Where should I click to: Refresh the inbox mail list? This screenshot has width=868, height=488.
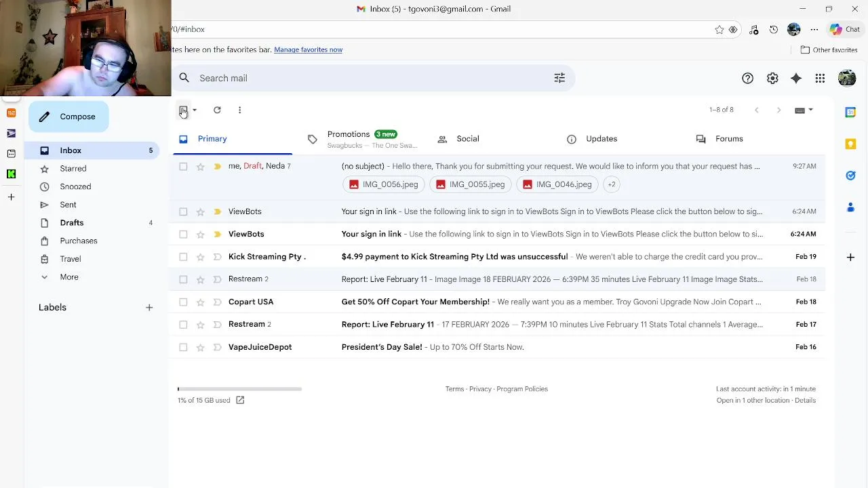coord(217,110)
